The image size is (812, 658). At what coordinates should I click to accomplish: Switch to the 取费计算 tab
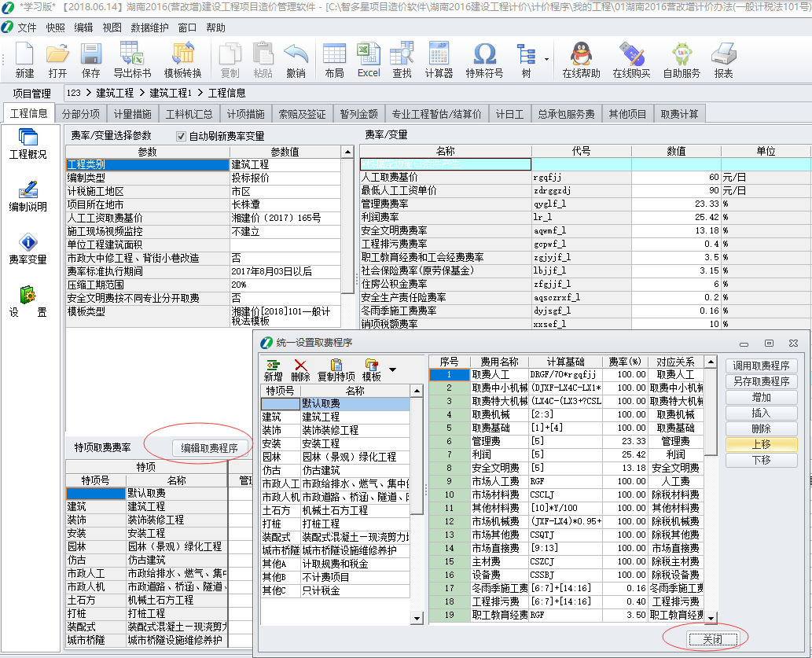coord(679,114)
